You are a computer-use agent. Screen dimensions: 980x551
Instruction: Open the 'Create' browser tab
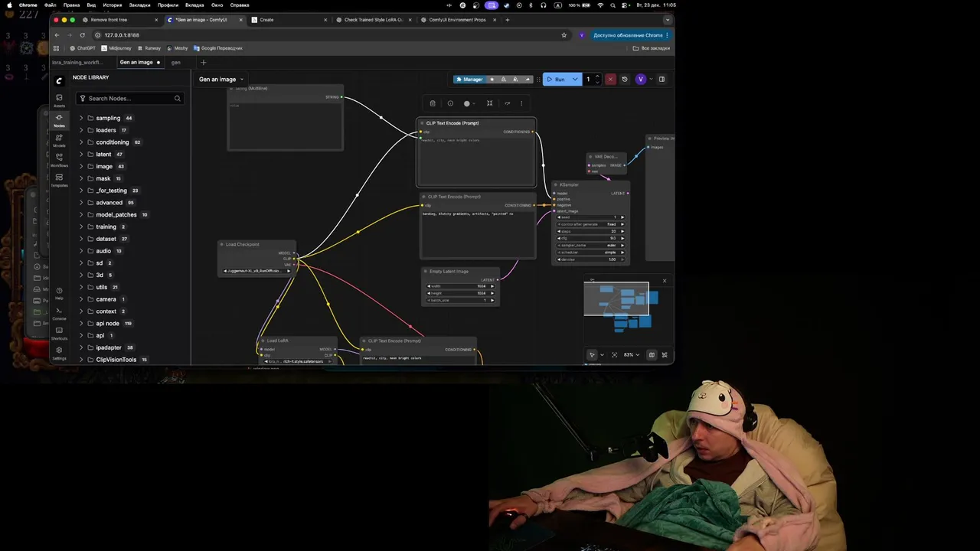[287, 20]
